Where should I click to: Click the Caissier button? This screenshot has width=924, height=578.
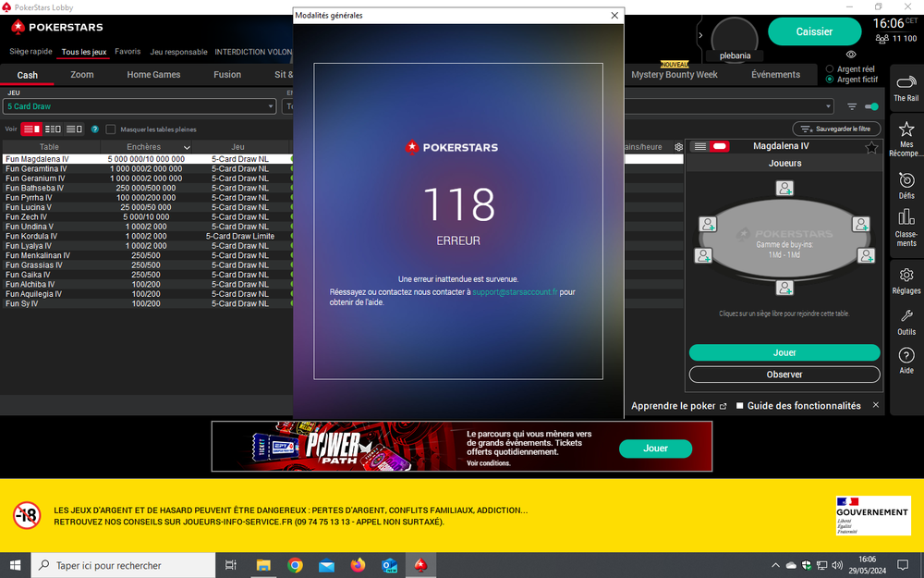814,31
